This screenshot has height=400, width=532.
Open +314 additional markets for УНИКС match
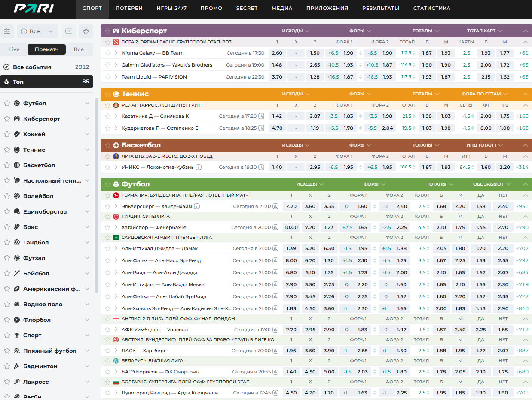(x=522, y=167)
